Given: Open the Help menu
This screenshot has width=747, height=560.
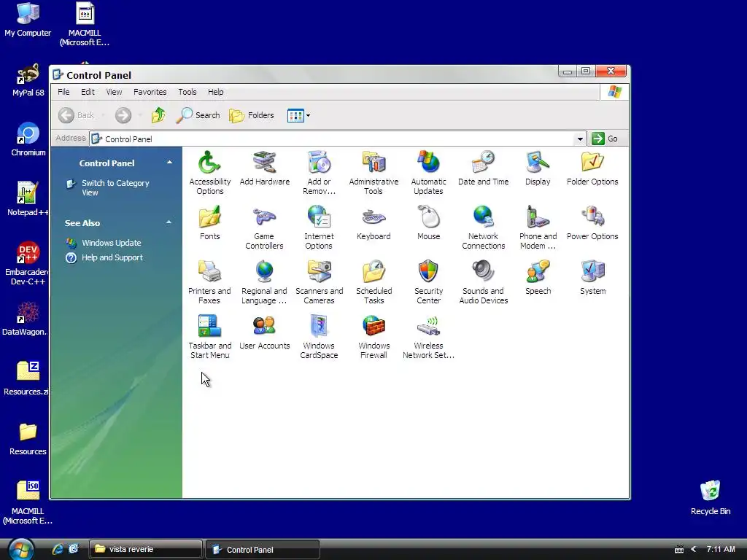Looking at the screenshot, I should click(215, 92).
